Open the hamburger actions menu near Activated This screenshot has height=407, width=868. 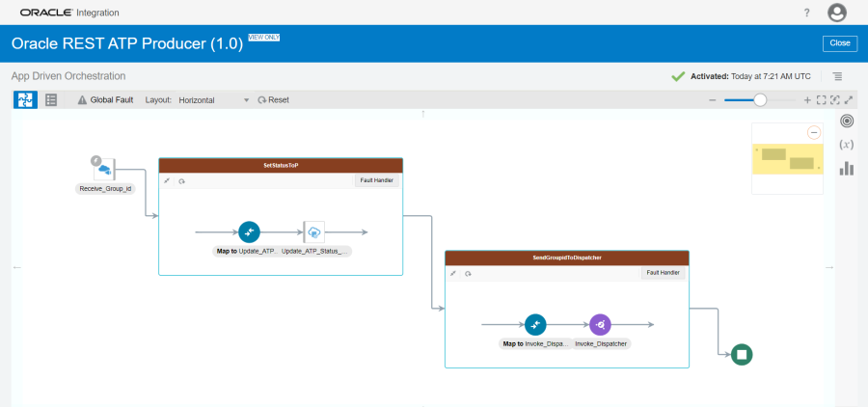[837, 76]
